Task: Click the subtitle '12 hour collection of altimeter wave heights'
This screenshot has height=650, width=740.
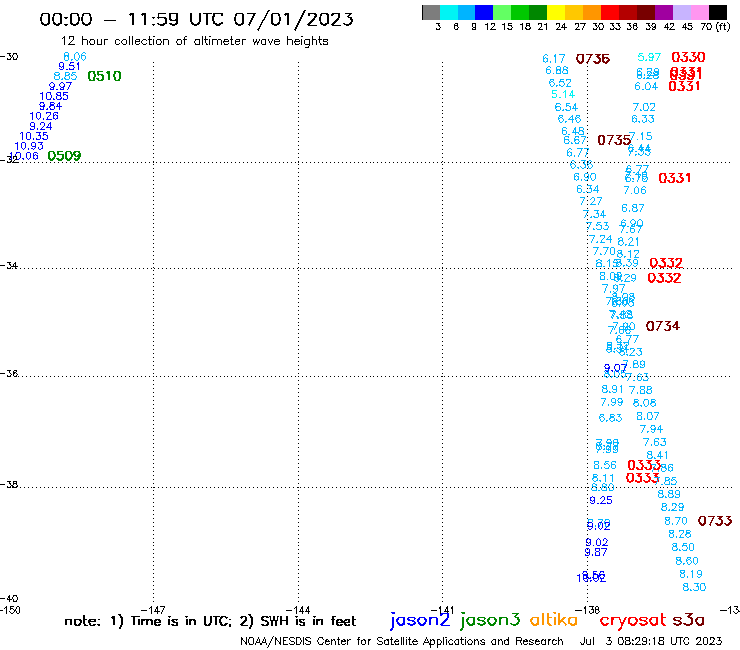Action: tap(194, 41)
